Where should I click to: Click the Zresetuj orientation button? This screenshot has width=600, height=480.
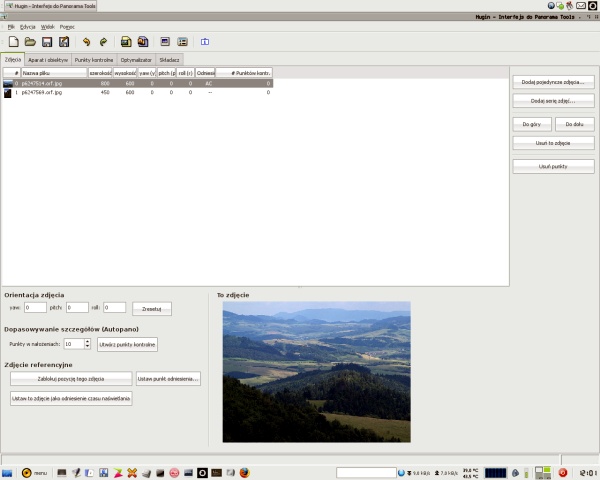coord(152,309)
